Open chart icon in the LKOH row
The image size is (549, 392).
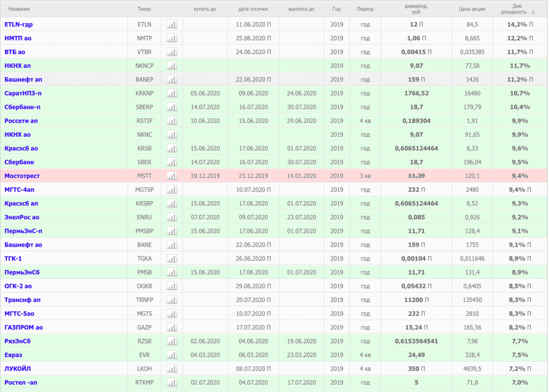(172, 368)
